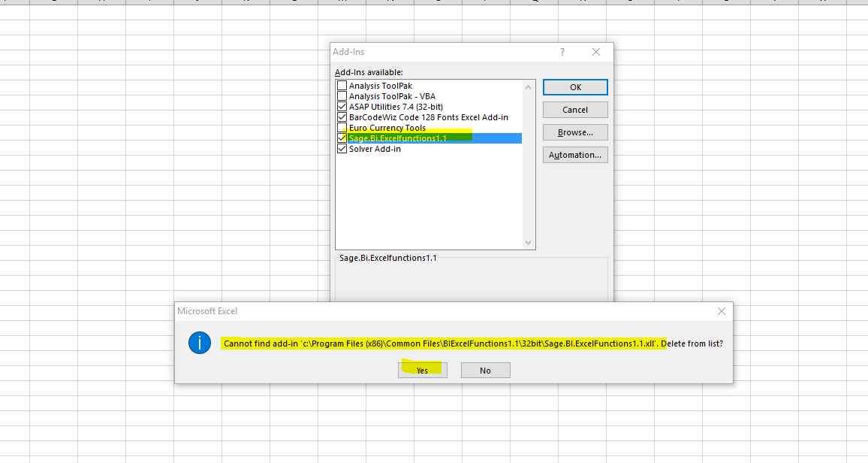Open the Automation... button

coord(575,155)
